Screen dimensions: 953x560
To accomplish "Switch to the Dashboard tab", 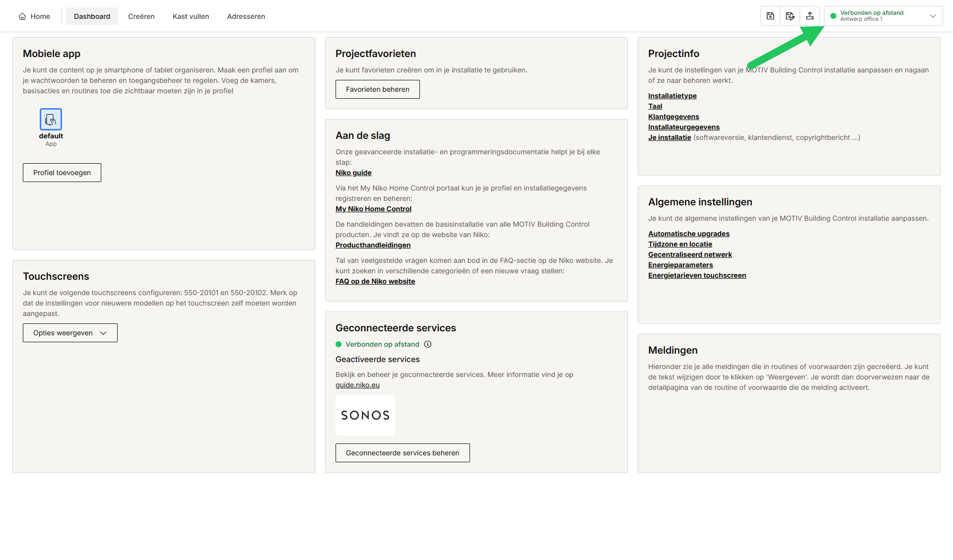I will tap(92, 16).
